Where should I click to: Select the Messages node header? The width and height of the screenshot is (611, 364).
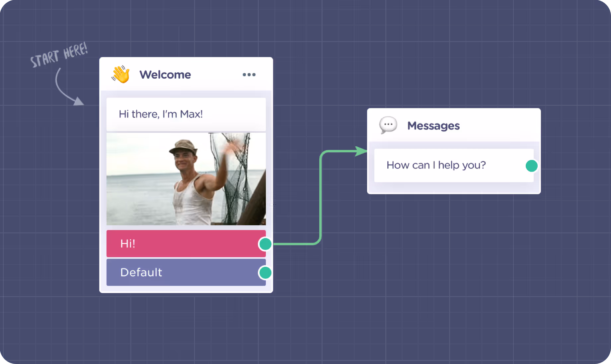(433, 125)
